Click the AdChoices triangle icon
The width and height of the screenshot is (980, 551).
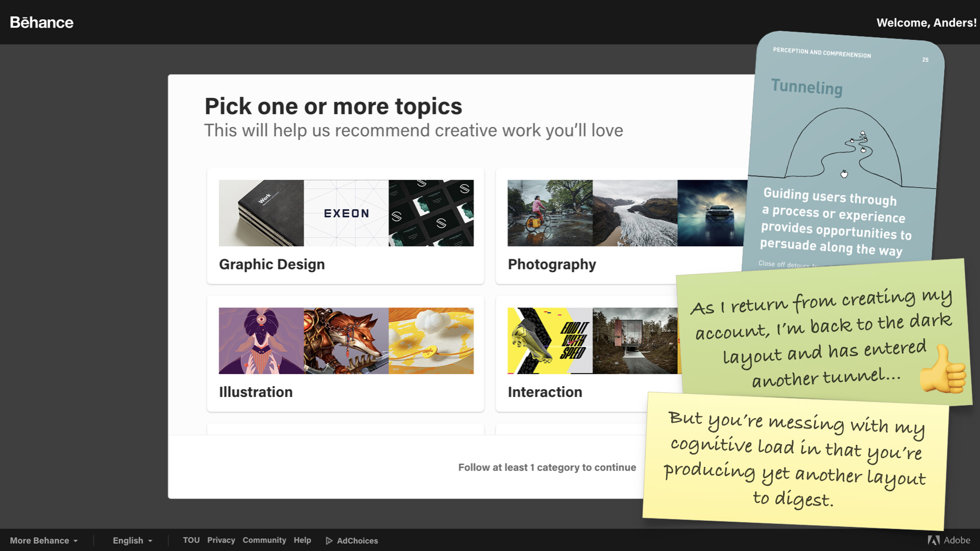329,541
